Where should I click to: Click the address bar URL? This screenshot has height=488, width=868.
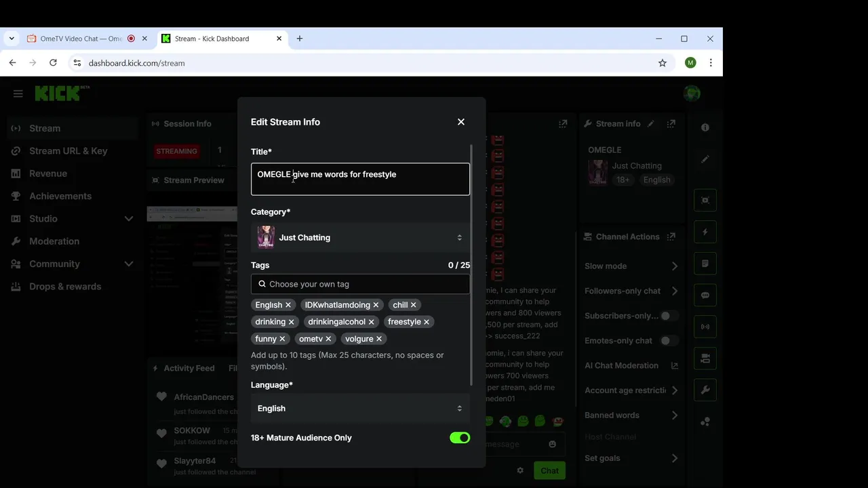point(136,63)
